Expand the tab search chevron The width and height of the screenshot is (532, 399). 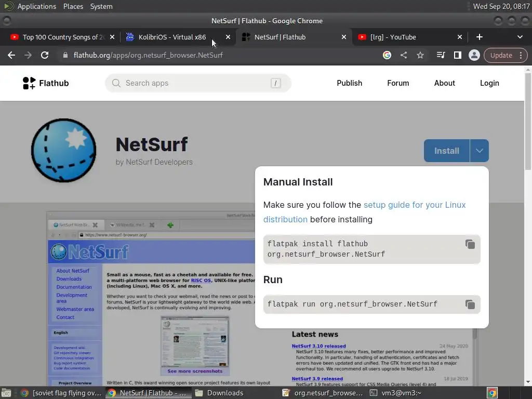coord(520,37)
